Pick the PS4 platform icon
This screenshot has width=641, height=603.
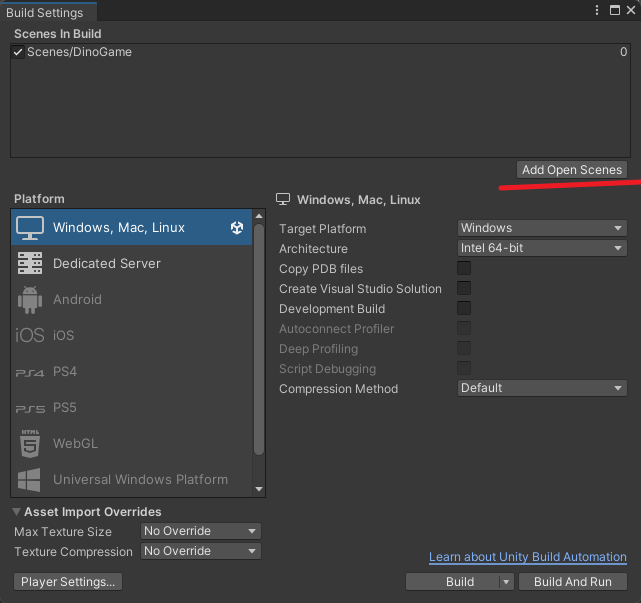click(30, 372)
